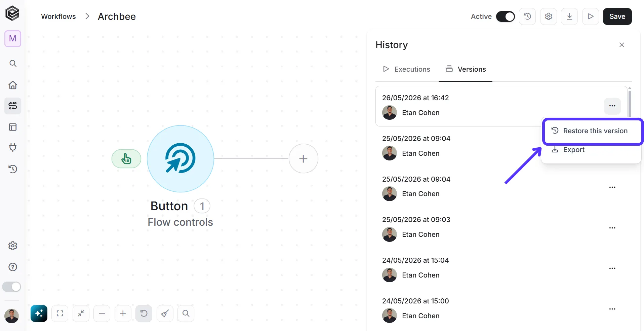Toggle the Active workflow switch
The image size is (644, 331).
[x=505, y=16]
